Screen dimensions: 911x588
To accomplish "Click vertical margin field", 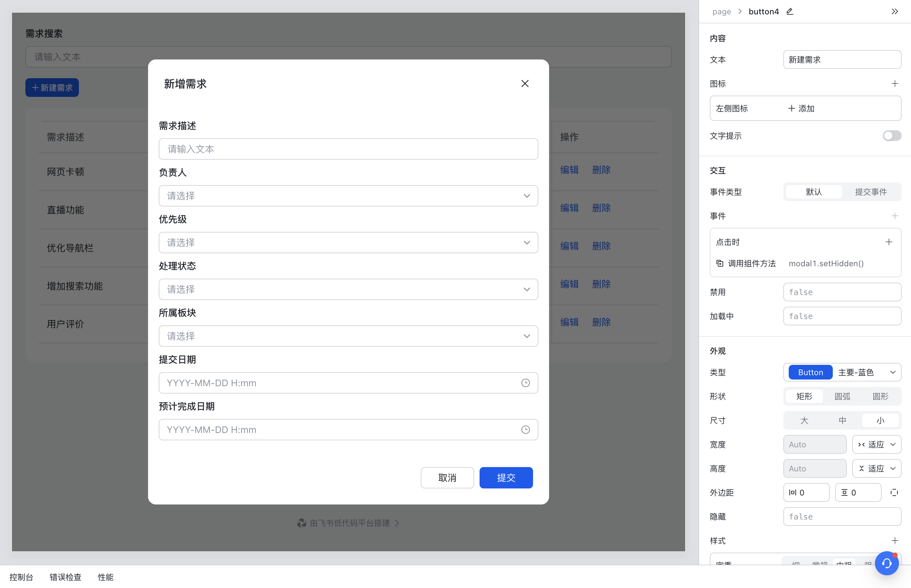I will tap(858, 492).
